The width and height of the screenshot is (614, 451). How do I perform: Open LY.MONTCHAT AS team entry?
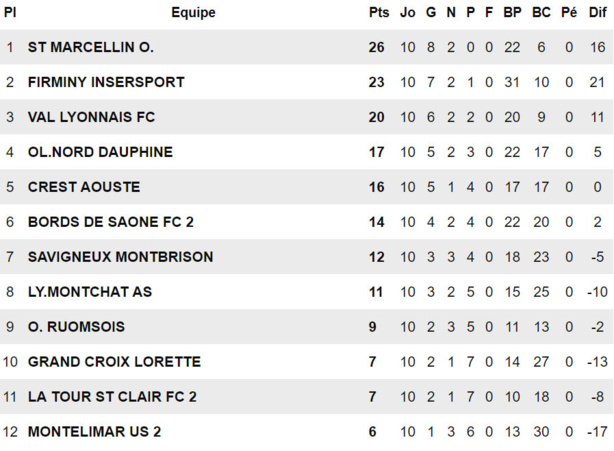90,292
